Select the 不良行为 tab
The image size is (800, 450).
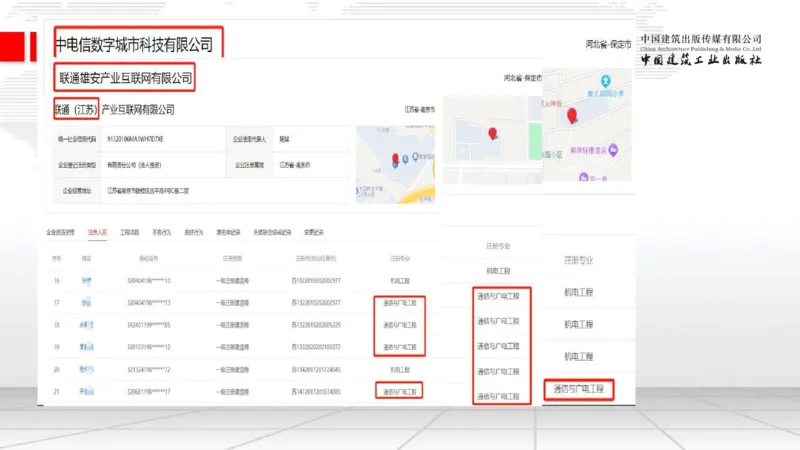click(162, 232)
